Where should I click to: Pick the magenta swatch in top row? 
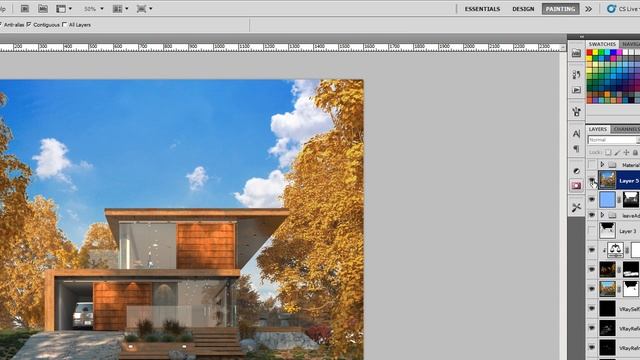620,52
